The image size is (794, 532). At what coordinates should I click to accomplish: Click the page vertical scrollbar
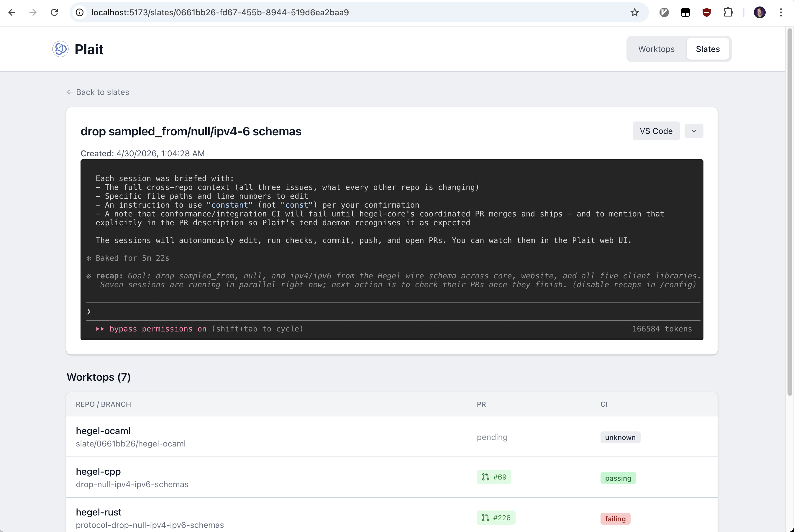coord(790,210)
